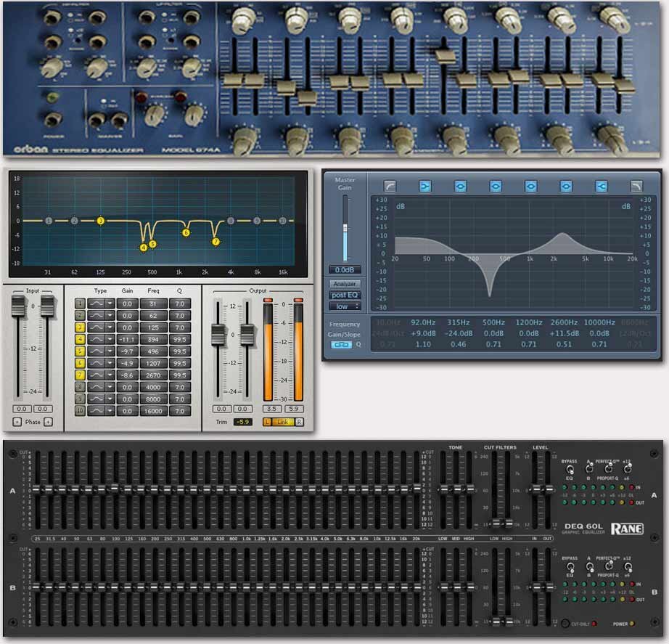This screenshot has height=644, width=669.
Task: Click the 92.0Hz frequency value in Channel EQ
Action: click(x=423, y=322)
